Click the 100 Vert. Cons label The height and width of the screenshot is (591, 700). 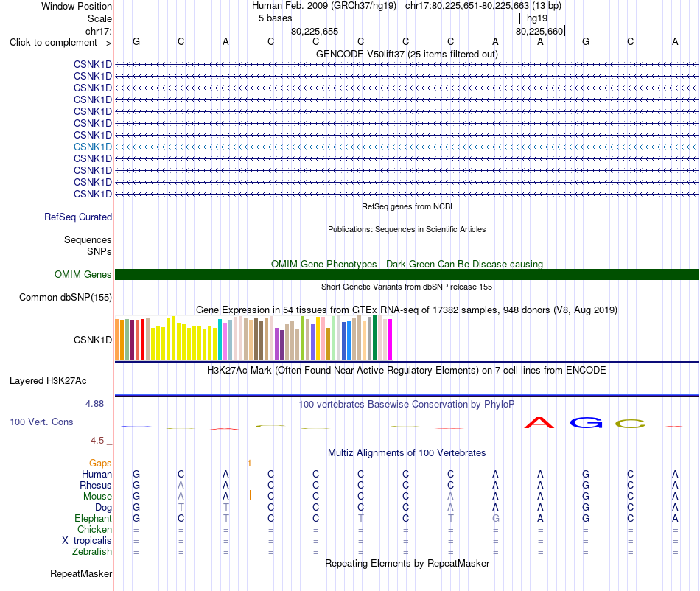pyautogui.click(x=41, y=422)
